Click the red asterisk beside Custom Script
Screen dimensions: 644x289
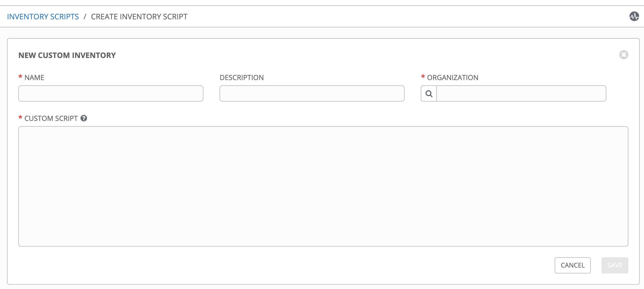pos(20,118)
